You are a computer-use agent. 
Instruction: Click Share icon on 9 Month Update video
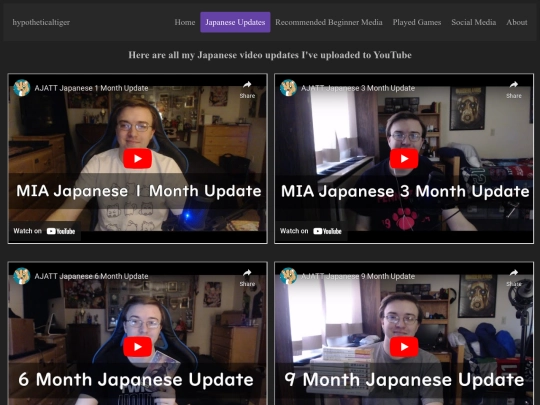pos(514,278)
